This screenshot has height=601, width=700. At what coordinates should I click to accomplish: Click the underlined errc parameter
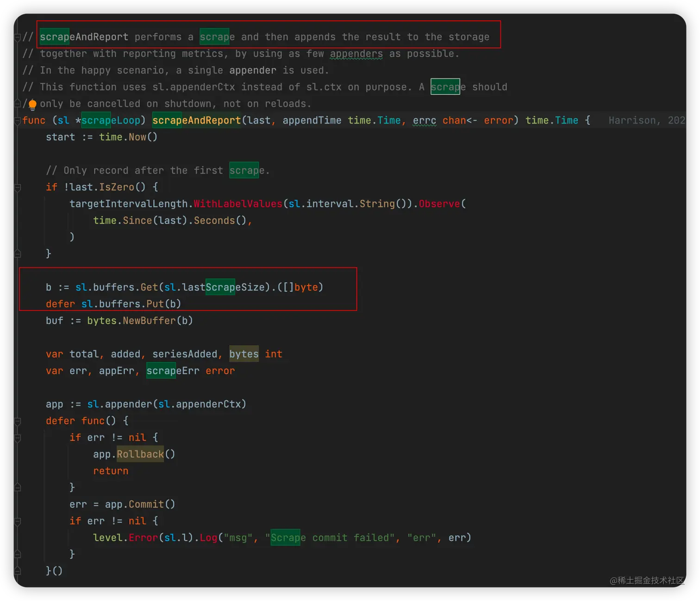tap(425, 121)
